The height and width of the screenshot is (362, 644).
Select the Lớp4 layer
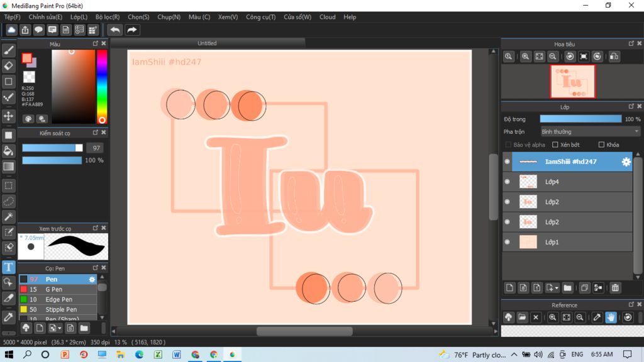pyautogui.click(x=568, y=182)
